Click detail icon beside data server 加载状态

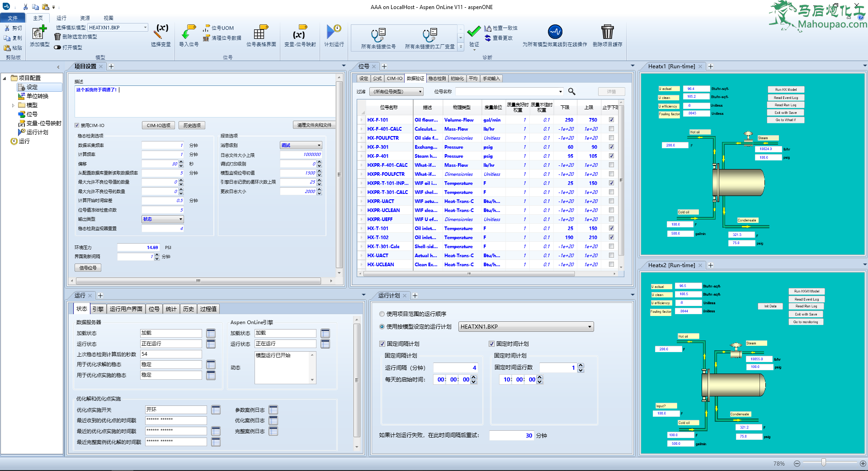(x=211, y=333)
